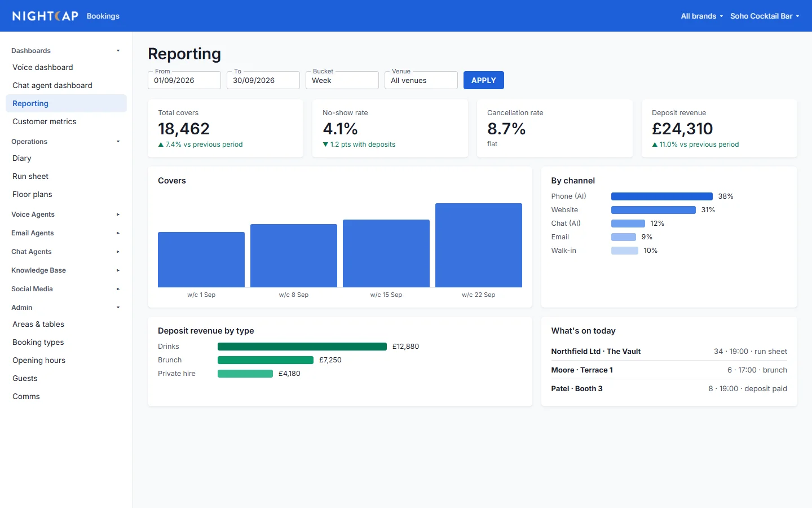Open the All brands dropdown
This screenshot has width=812, height=508.
[x=701, y=16]
